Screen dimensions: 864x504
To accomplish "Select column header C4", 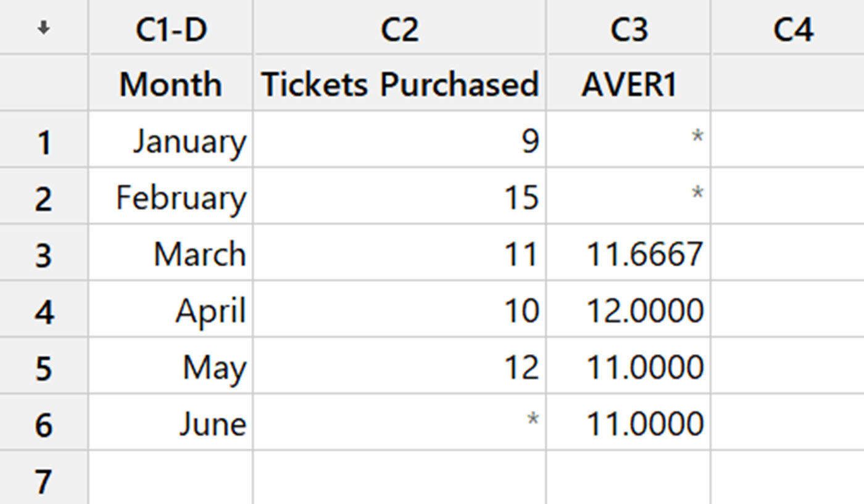I will (x=788, y=28).
